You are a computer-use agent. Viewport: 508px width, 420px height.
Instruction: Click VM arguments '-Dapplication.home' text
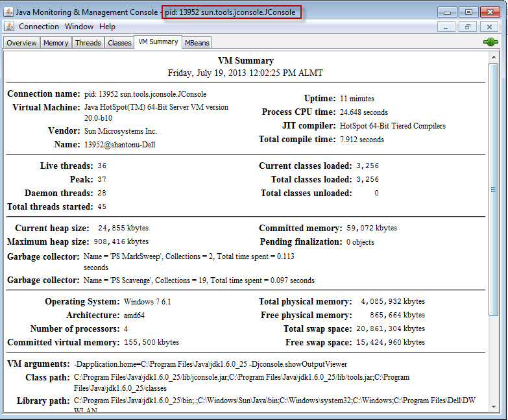coord(210,364)
